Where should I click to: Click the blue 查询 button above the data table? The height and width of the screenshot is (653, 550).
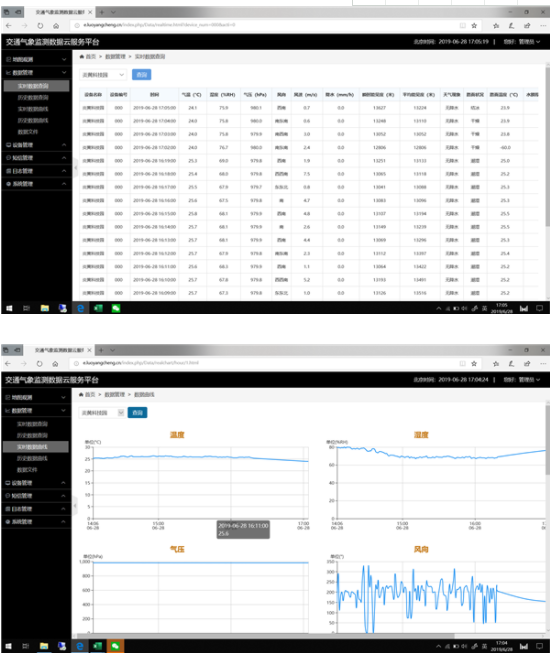[x=142, y=75]
